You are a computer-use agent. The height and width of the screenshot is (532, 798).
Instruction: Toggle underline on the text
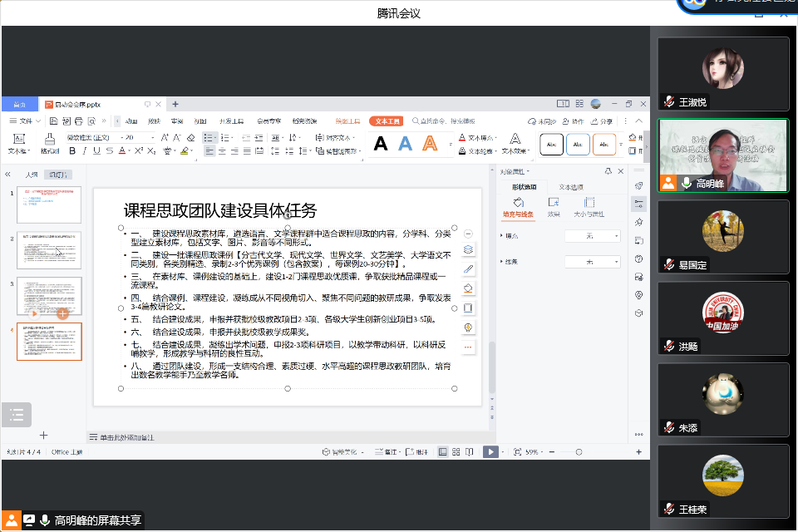96,151
